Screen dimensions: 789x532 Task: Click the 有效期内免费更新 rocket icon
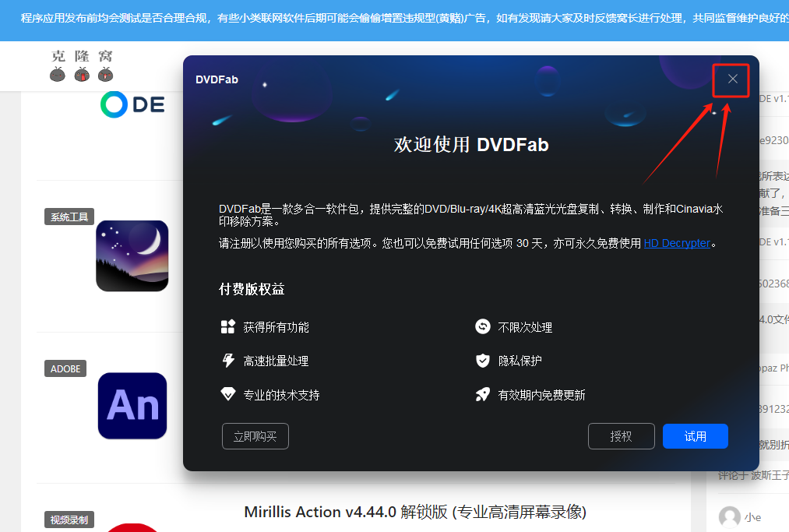click(483, 394)
